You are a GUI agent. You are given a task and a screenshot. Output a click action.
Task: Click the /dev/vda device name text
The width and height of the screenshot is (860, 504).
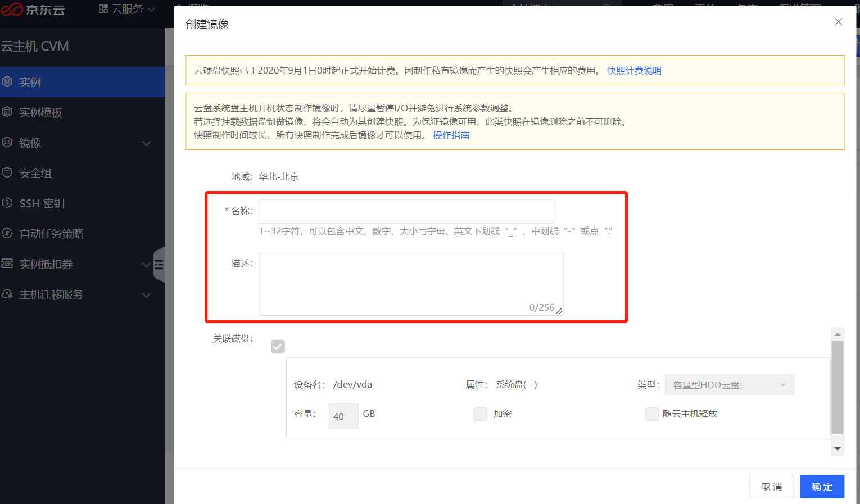pos(352,385)
